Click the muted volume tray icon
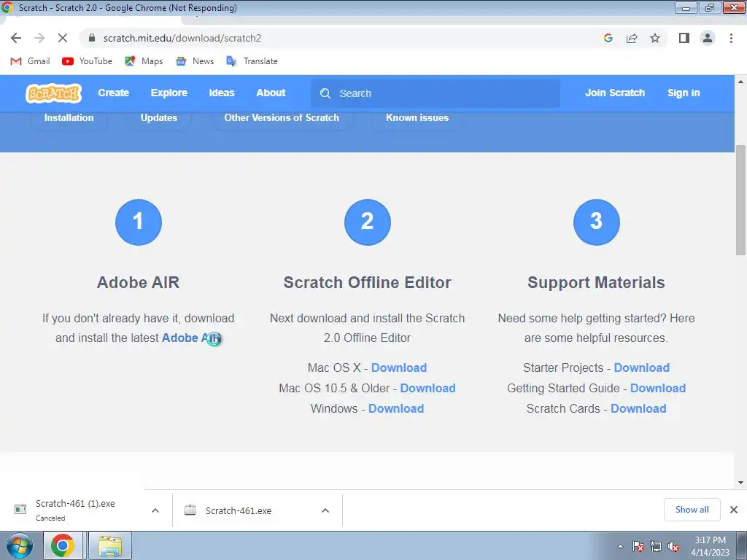Image resolution: width=747 pixels, height=560 pixels. [673, 546]
